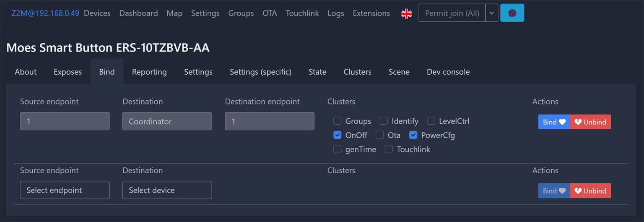Click the Permit join (All) button

click(x=452, y=13)
